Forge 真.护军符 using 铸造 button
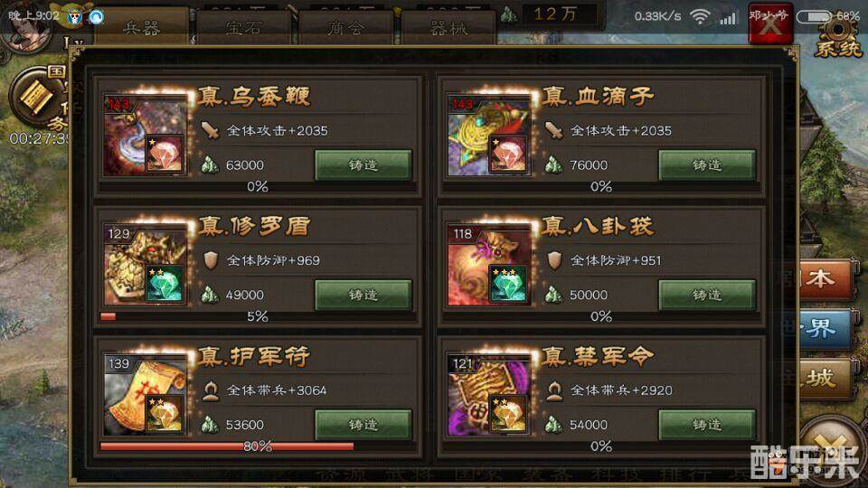This screenshot has height=488, width=868. 363,425
